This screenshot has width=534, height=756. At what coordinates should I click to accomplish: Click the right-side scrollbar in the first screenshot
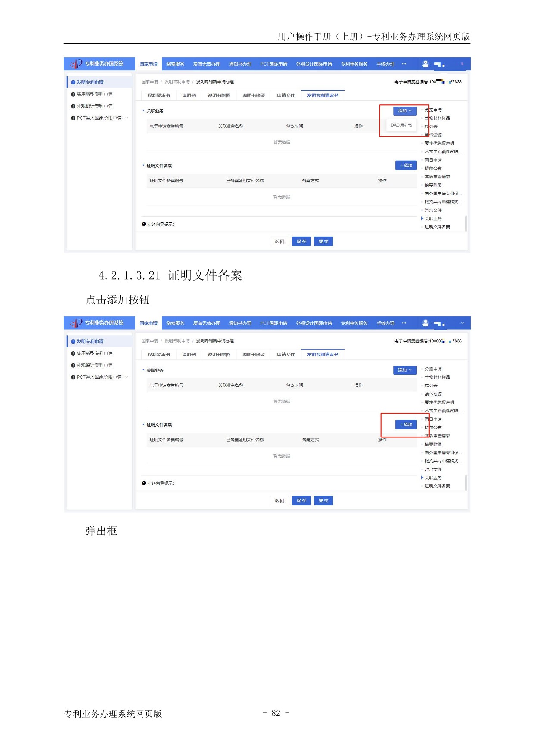pyautogui.click(x=466, y=223)
